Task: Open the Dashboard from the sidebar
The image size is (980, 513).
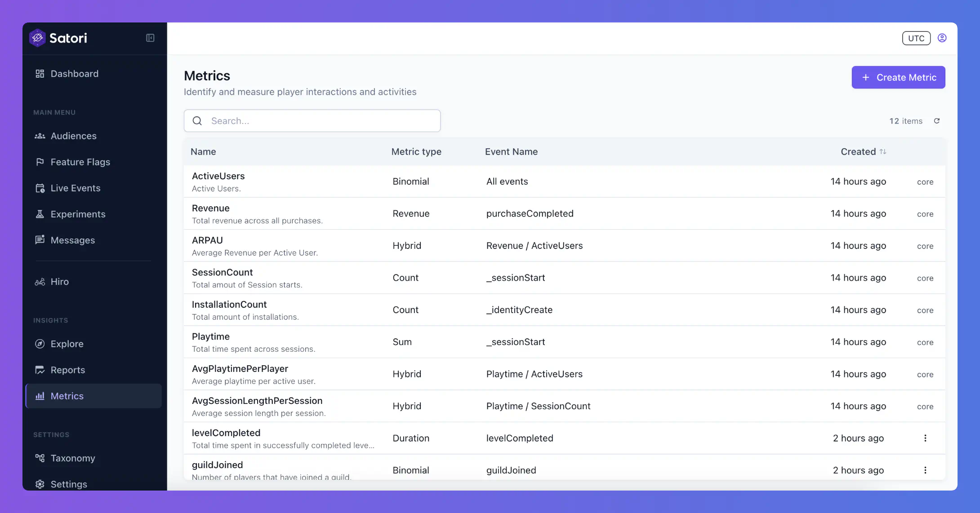Action: [x=75, y=73]
